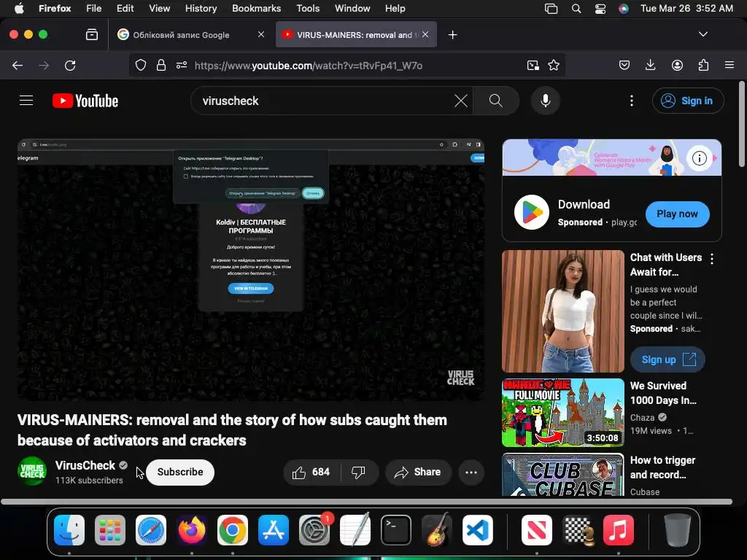Click the Sign up ad button

pos(667,359)
